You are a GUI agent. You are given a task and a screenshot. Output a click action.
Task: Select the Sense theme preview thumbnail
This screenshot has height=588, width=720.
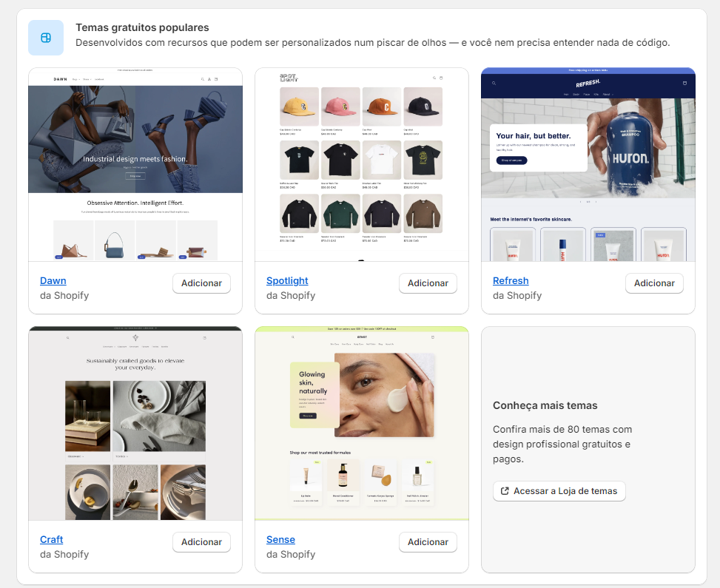click(x=362, y=423)
